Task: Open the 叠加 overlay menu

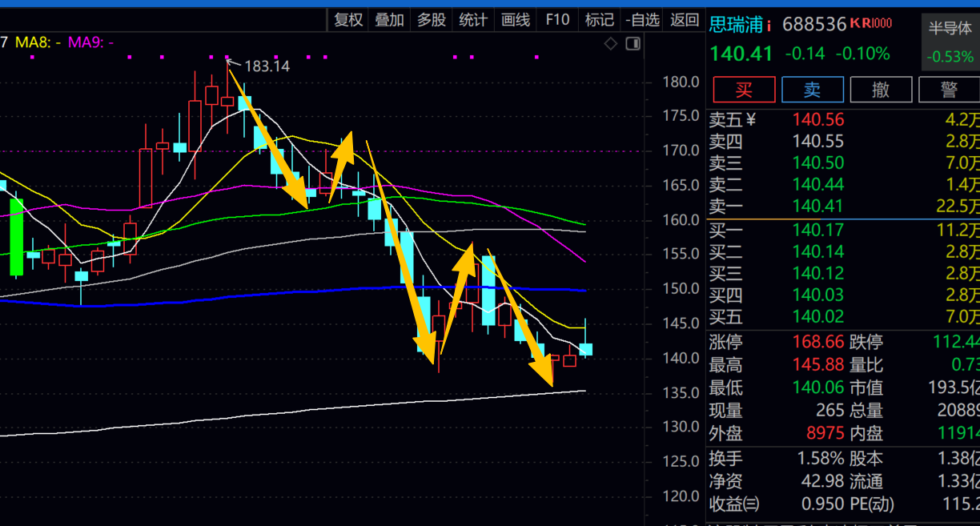Action: click(x=390, y=20)
